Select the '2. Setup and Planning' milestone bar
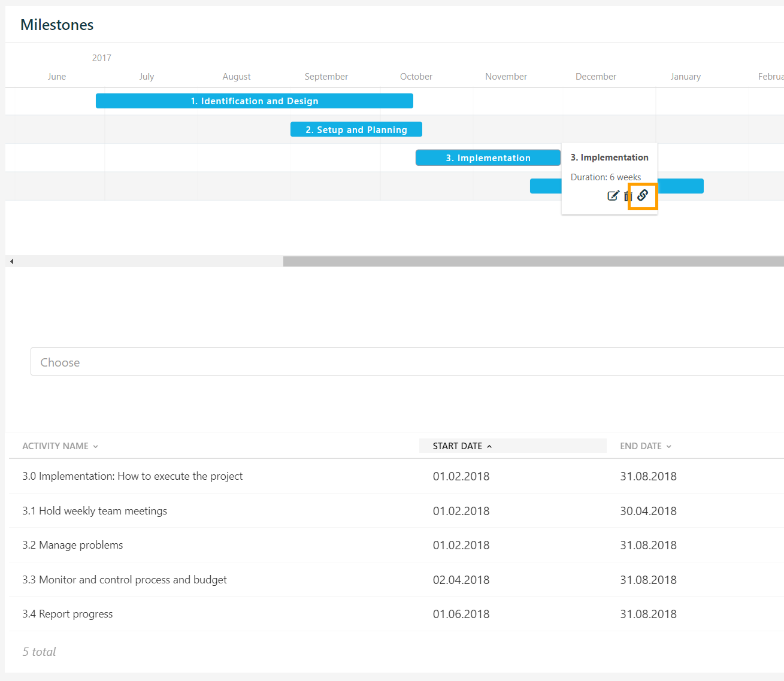The image size is (784, 681). point(356,129)
